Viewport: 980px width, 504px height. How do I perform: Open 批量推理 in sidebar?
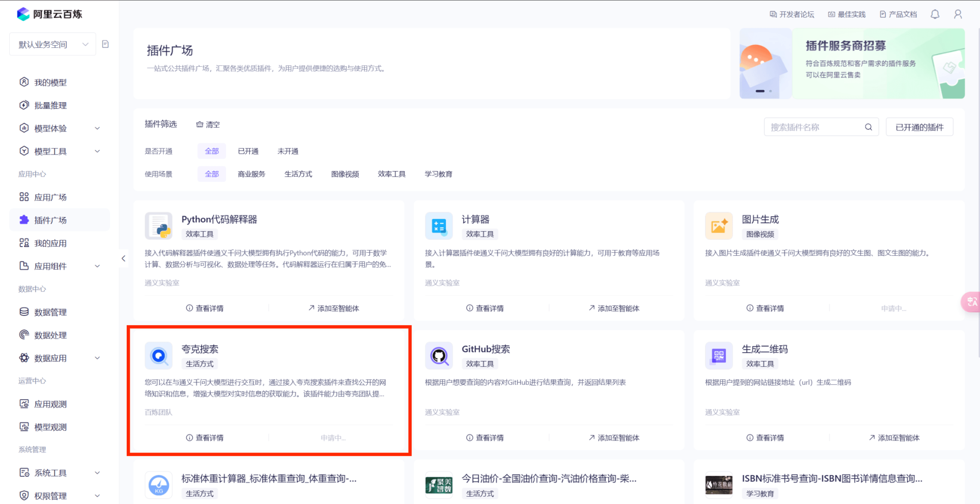pyautogui.click(x=59, y=105)
